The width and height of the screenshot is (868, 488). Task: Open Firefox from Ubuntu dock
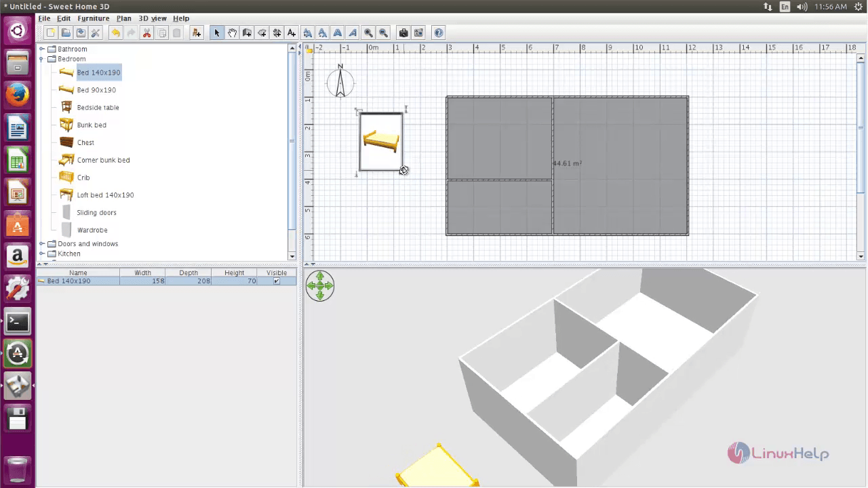pyautogui.click(x=18, y=96)
